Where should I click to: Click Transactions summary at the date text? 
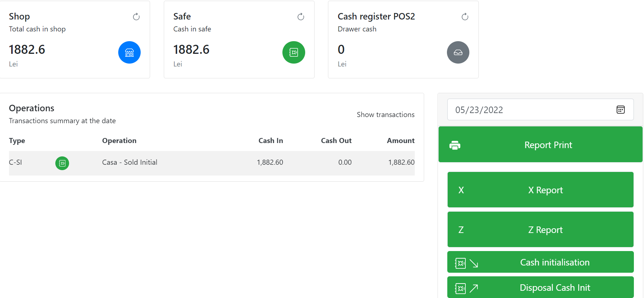pyautogui.click(x=62, y=121)
